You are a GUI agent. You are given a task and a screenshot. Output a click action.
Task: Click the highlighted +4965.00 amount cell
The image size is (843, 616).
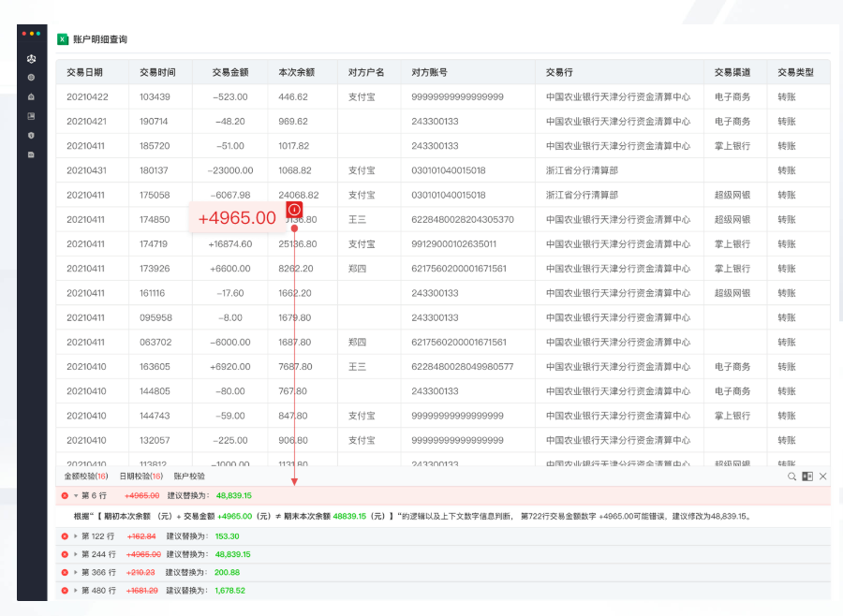coord(237,218)
